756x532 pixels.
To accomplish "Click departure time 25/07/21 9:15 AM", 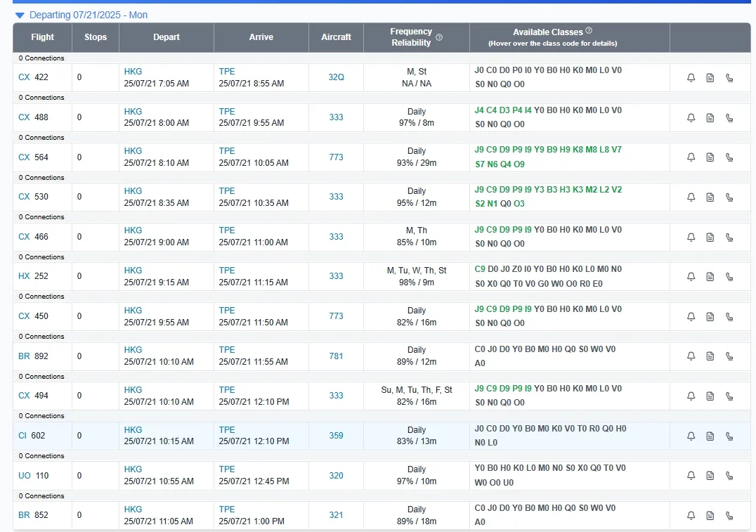I will pyautogui.click(x=156, y=283).
